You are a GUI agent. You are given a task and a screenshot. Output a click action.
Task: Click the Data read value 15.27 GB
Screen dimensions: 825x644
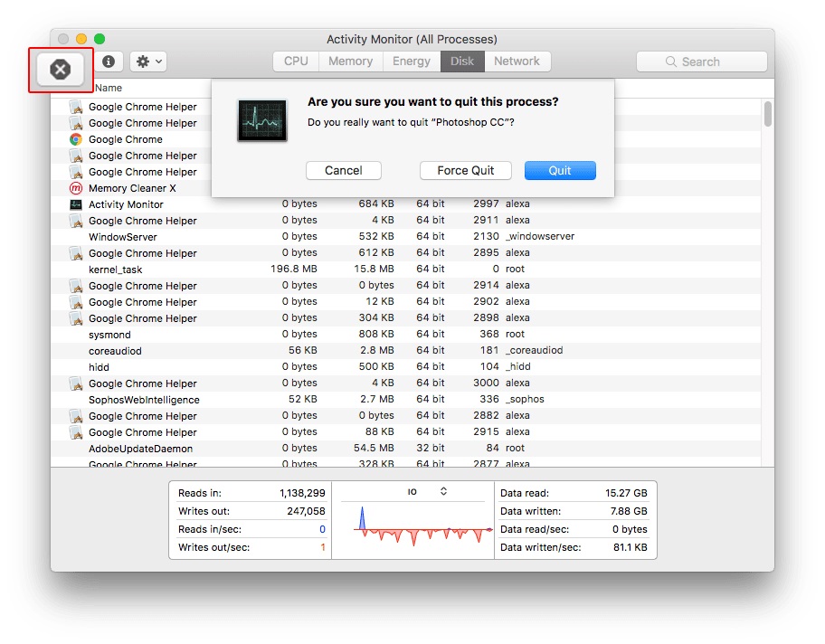tap(626, 494)
